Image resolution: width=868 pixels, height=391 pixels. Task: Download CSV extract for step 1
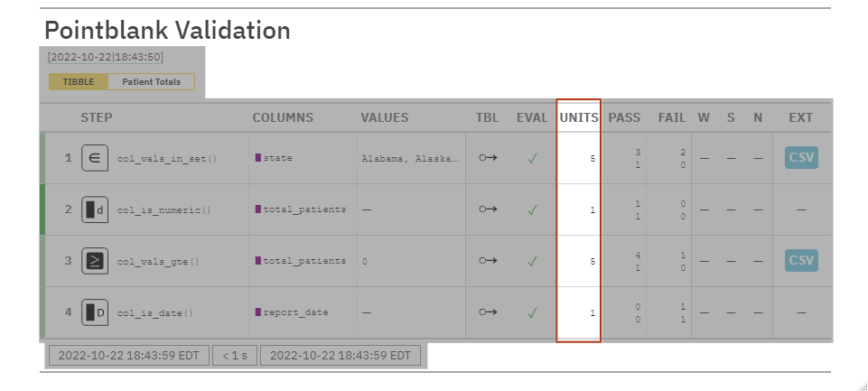800,158
